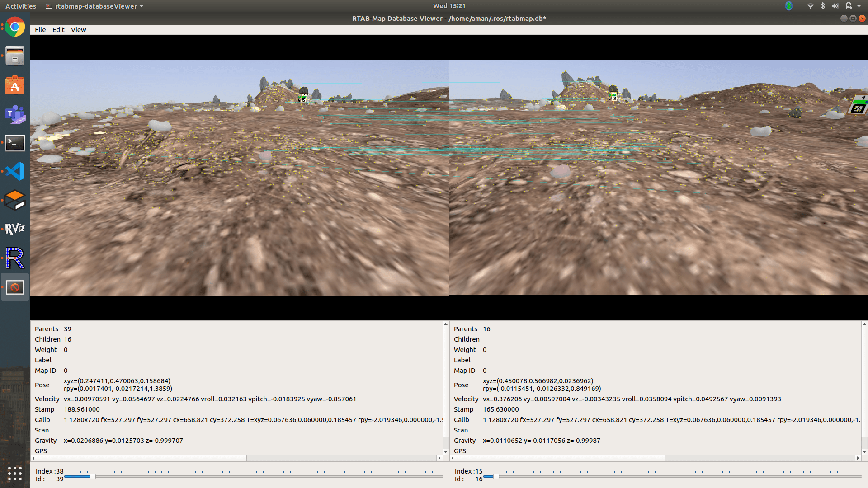868x488 pixels.
Task: Open the Terminal dock icon
Action: 15,143
